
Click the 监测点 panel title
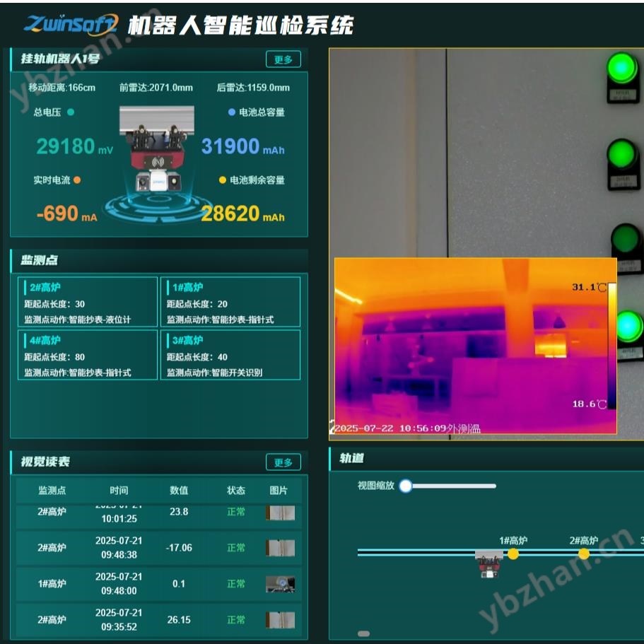click(x=40, y=260)
